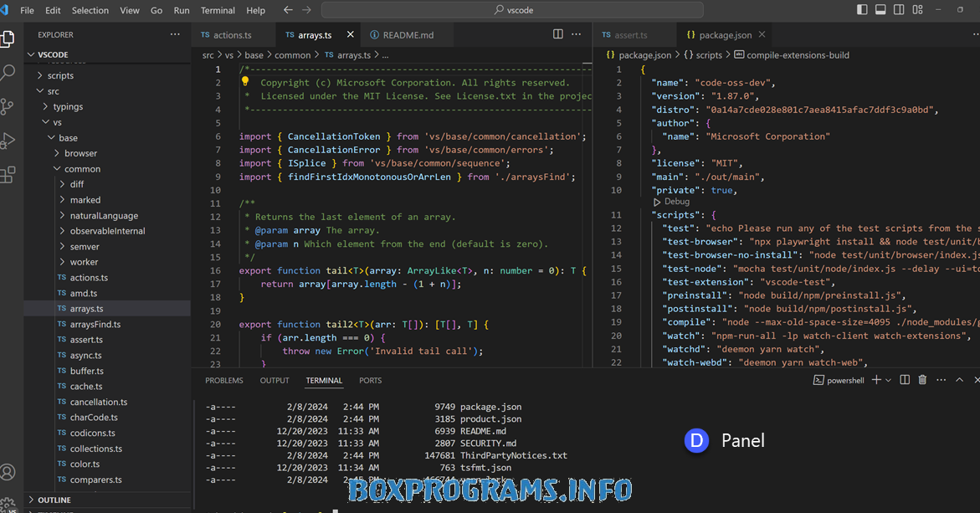This screenshot has height=513, width=980.
Task: Split the arrays.ts editor to the right
Action: pyautogui.click(x=558, y=34)
